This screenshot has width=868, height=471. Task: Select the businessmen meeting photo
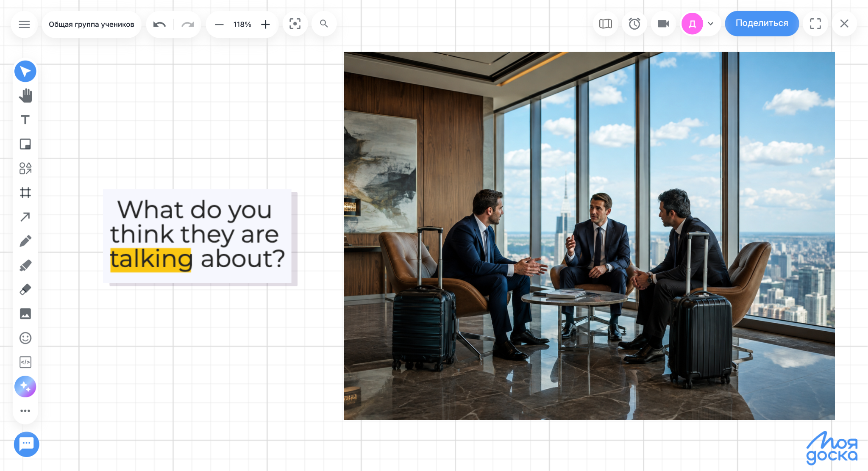tap(589, 236)
